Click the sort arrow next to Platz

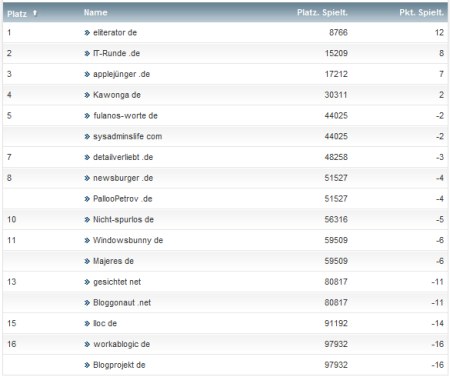pos(35,13)
